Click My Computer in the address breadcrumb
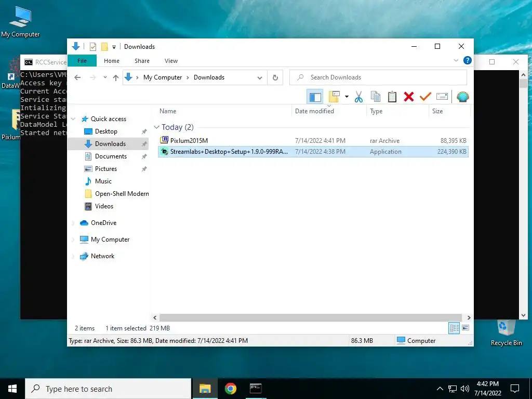 (163, 77)
